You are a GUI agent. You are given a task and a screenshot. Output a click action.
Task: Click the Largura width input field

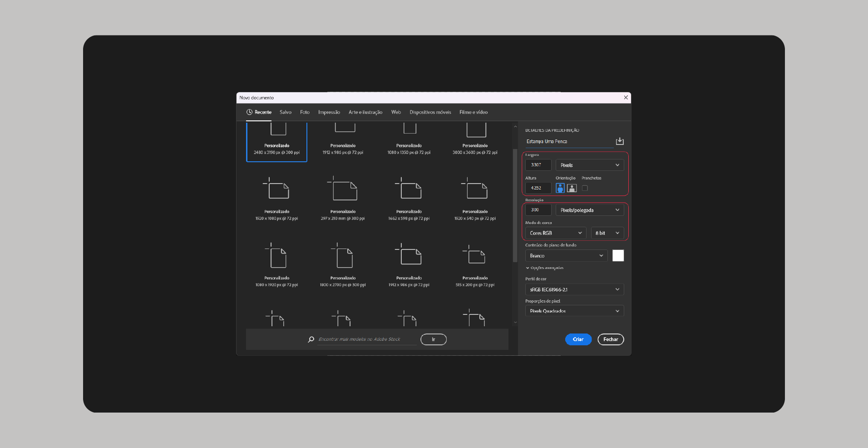(x=538, y=165)
